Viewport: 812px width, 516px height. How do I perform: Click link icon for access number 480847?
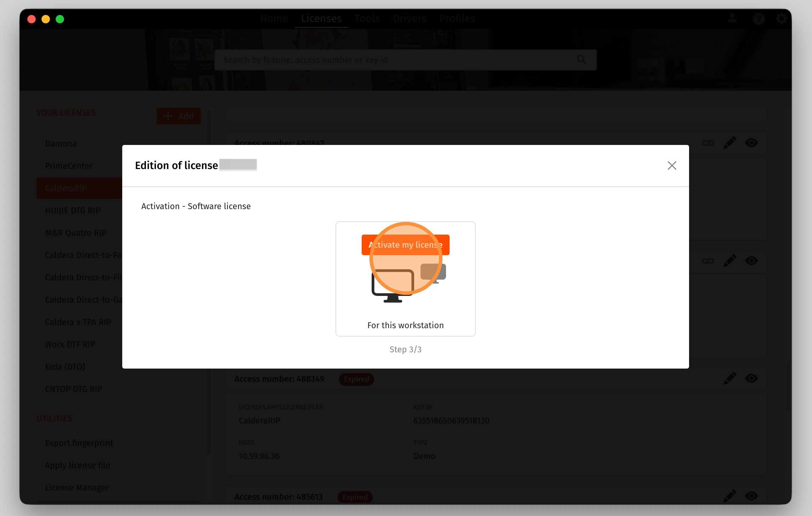pos(708,143)
